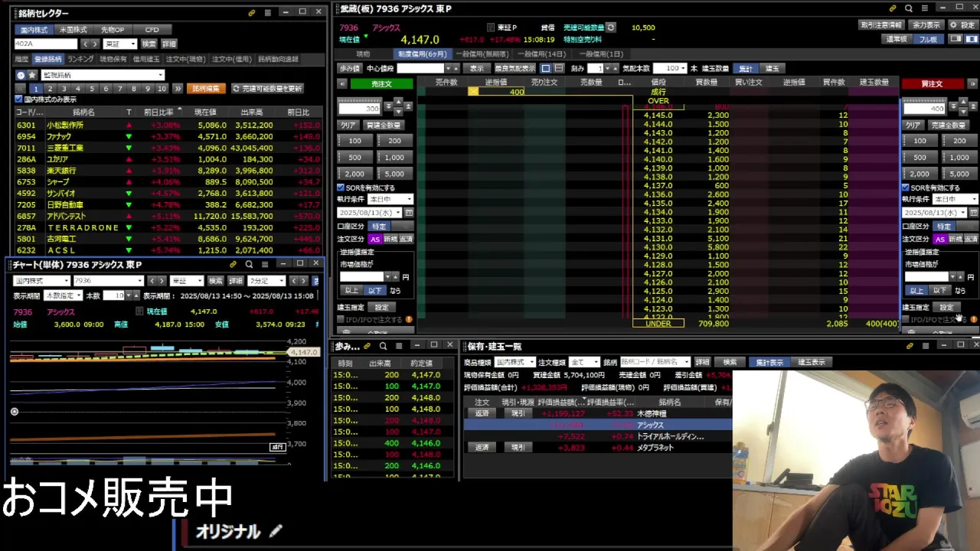Open 監視銘柄 watchlist dropdown
Viewport: 980px width, 551px height.
103,75
